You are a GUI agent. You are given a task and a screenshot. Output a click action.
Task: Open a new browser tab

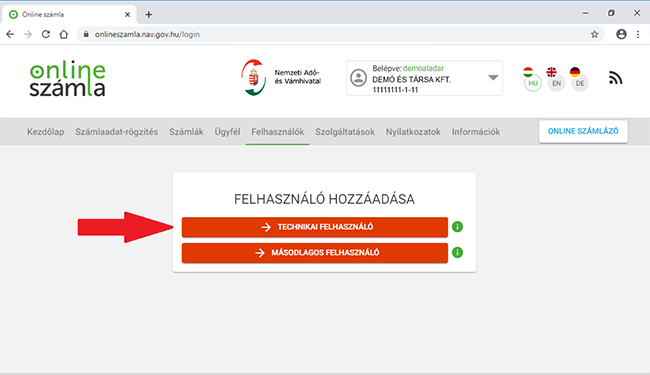[148, 15]
